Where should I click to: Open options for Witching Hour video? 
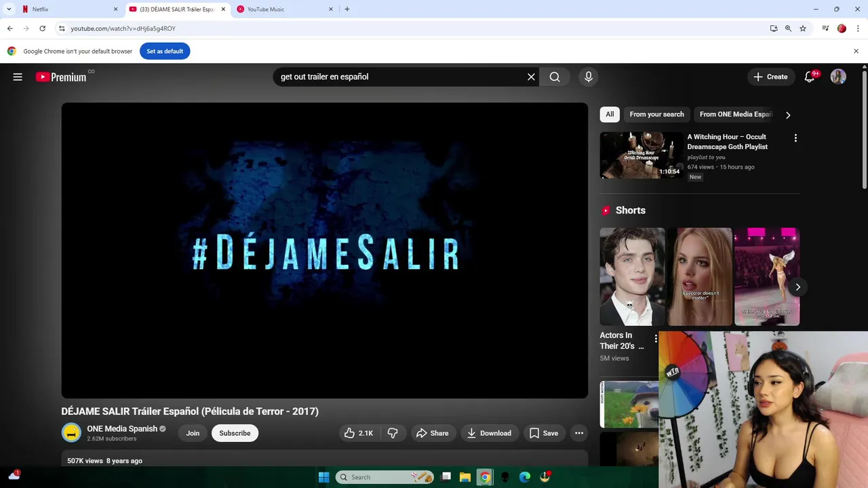click(x=795, y=138)
